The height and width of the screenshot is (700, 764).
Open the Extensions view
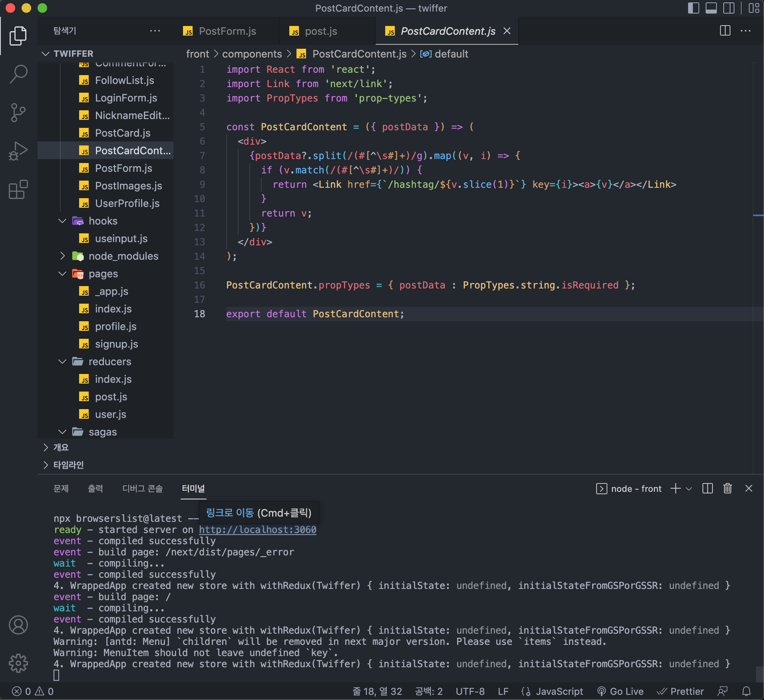coord(18,189)
